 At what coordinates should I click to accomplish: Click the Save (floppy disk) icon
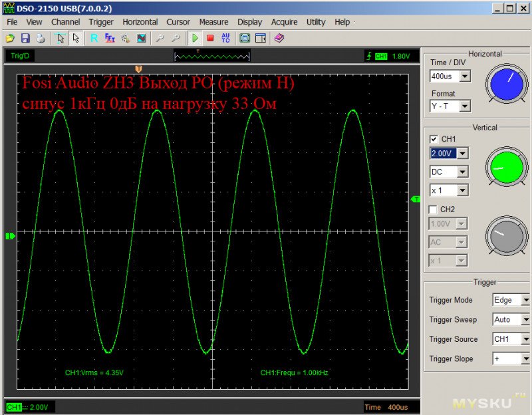[25, 39]
